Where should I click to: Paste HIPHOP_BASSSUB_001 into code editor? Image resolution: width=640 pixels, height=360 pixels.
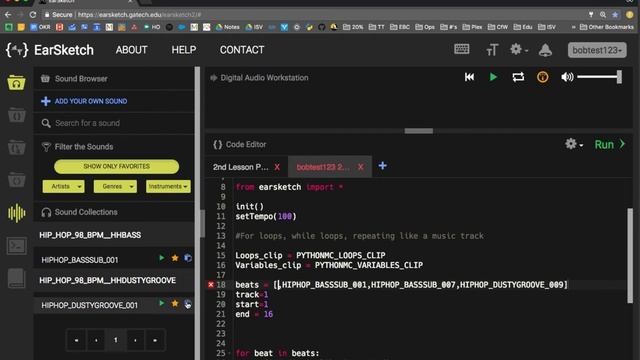pos(188,258)
